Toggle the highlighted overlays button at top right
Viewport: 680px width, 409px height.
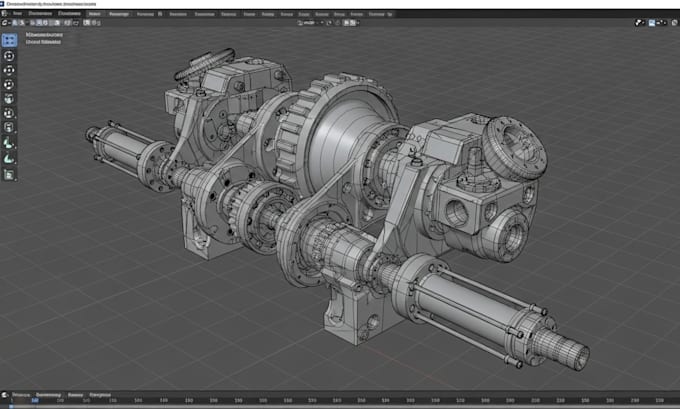(652, 23)
